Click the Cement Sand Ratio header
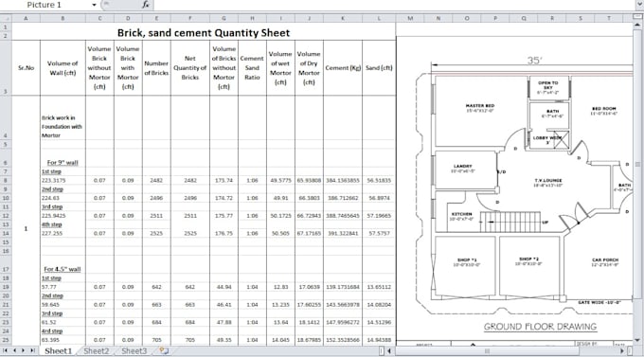The width and height of the screenshot is (644, 357). click(252, 68)
